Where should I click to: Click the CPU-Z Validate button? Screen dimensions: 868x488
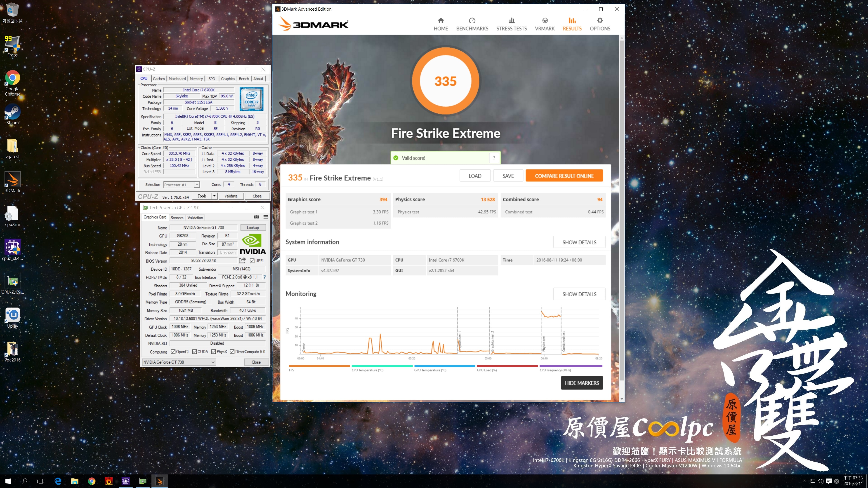(x=231, y=196)
